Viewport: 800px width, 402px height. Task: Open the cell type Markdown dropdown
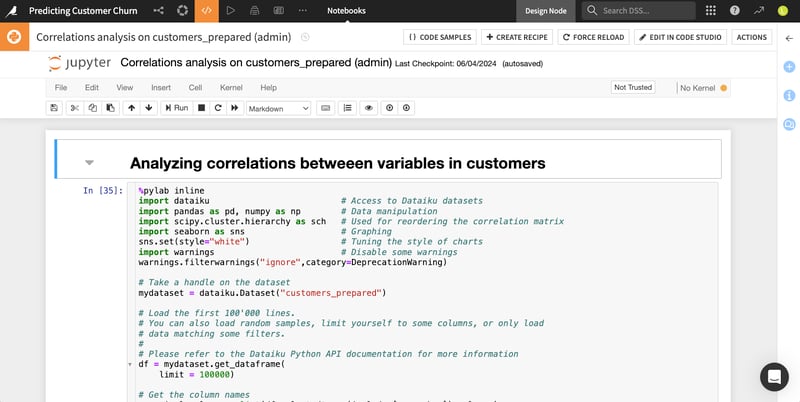279,109
